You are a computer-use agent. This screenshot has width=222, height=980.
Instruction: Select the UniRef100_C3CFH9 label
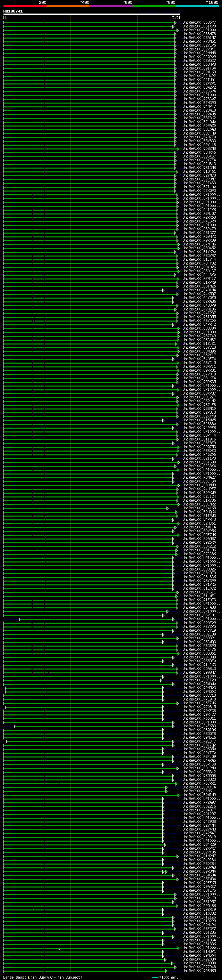tap(199, 133)
